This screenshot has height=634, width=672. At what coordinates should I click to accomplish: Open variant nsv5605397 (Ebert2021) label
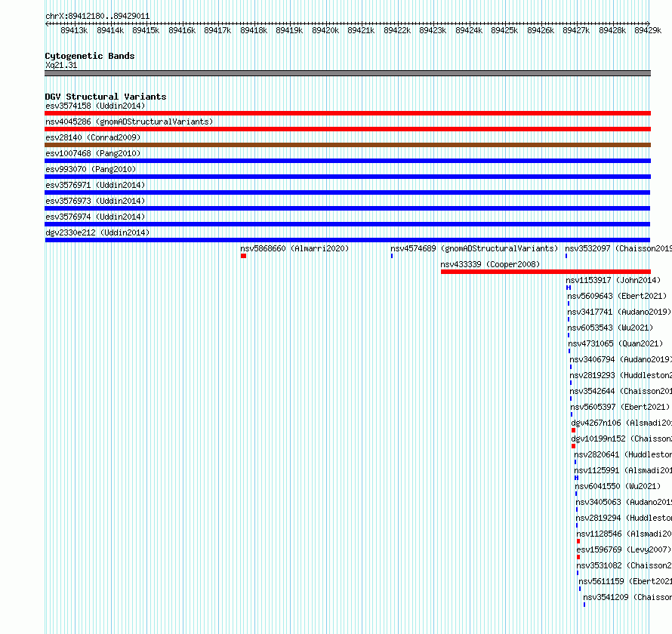[620, 407]
